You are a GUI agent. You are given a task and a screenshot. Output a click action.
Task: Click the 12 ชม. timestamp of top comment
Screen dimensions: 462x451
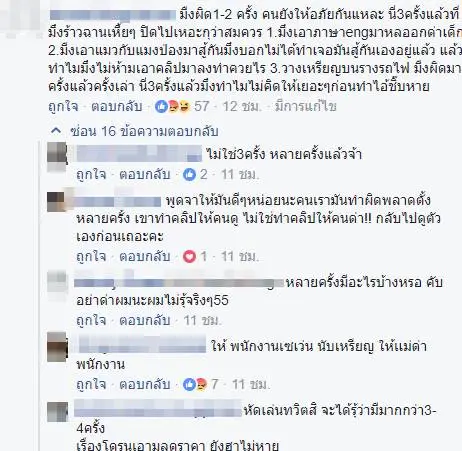(x=241, y=107)
